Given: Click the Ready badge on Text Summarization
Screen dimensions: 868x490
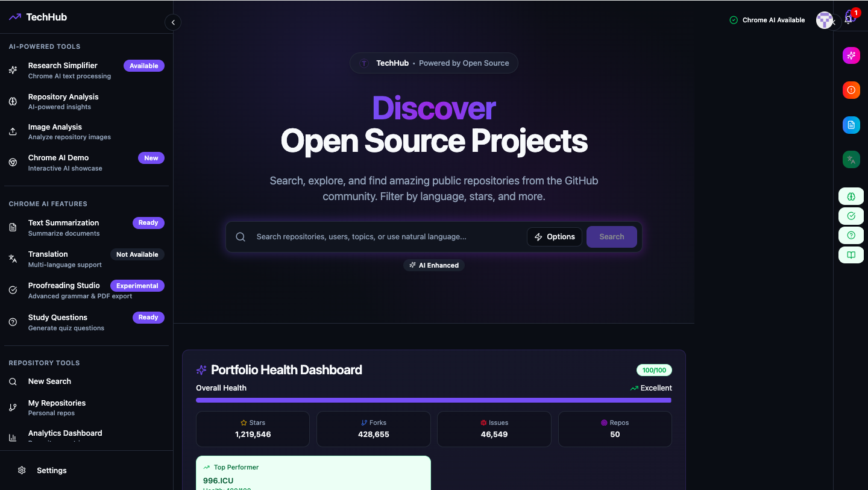Looking at the screenshot, I should [x=148, y=222].
